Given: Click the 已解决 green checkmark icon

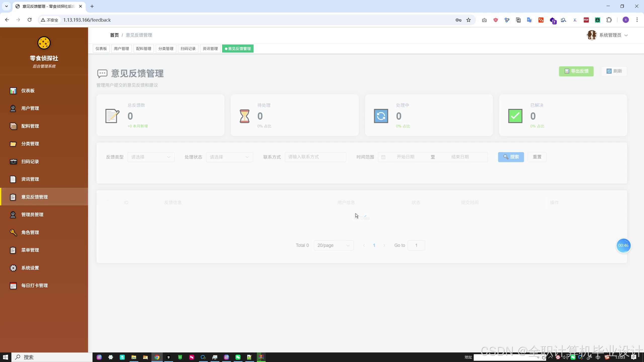Looking at the screenshot, I should 515,116.
